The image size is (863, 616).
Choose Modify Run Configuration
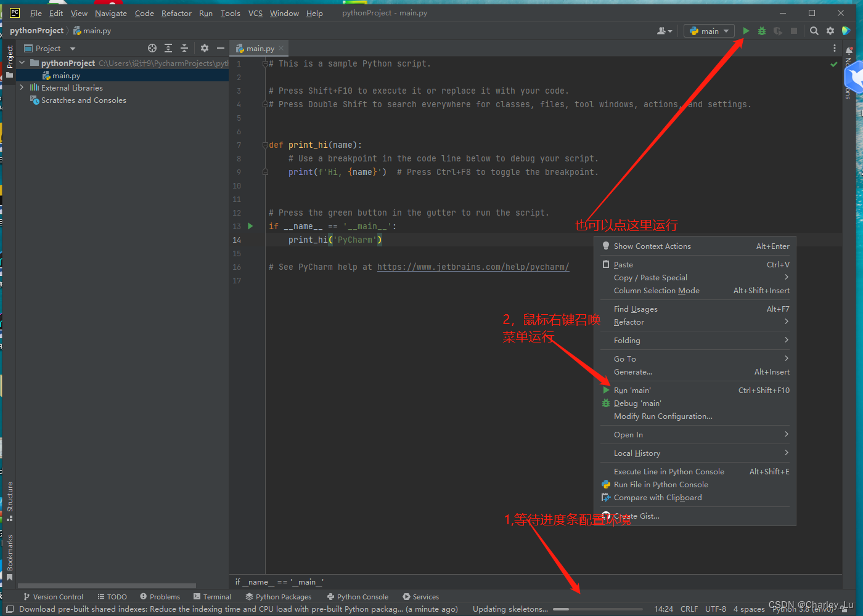pyautogui.click(x=695, y=416)
